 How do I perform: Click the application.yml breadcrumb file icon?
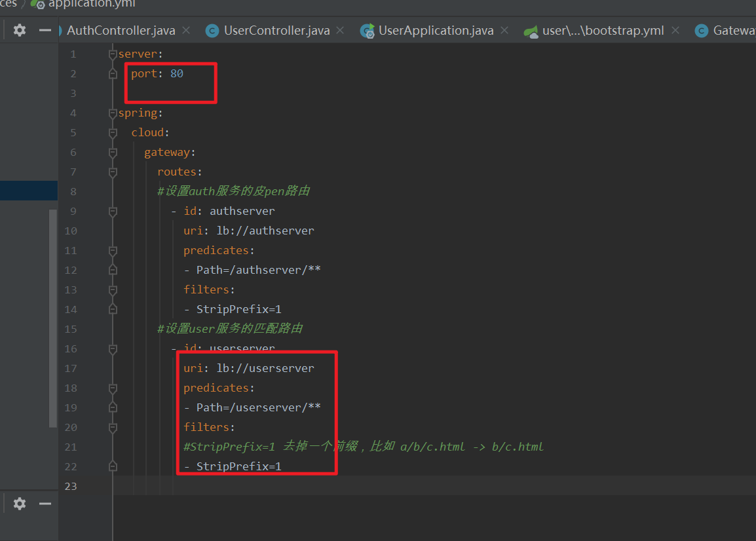click(x=37, y=4)
